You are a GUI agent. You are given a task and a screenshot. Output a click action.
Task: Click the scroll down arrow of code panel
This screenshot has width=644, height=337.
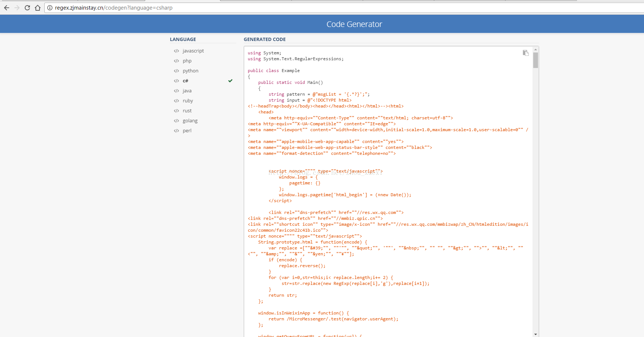click(x=535, y=334)
